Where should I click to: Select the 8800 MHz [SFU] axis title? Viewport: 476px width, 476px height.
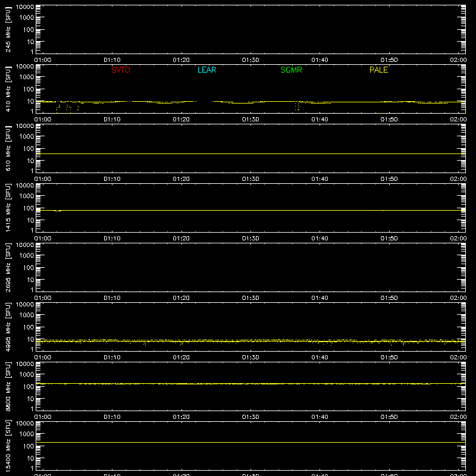point(8,386)
